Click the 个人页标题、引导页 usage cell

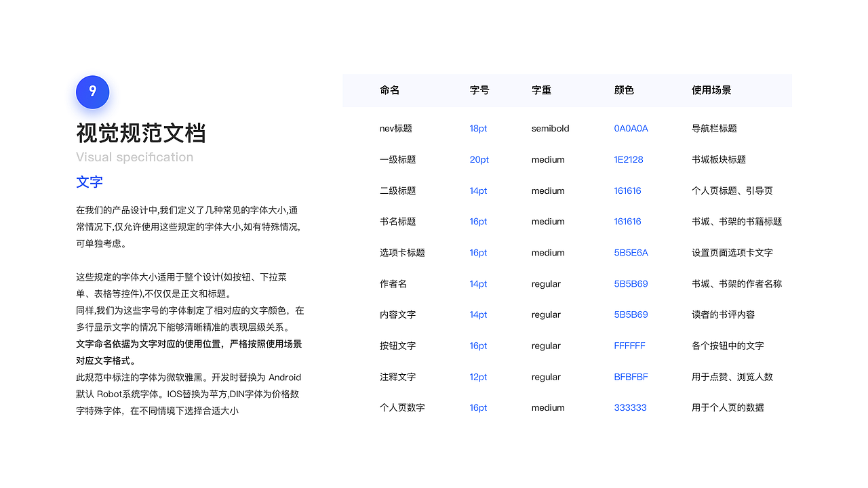(x=732, y=190)
